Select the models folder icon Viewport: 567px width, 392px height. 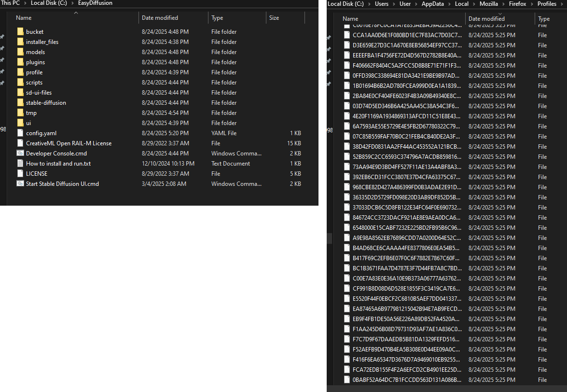pos(20,52)
